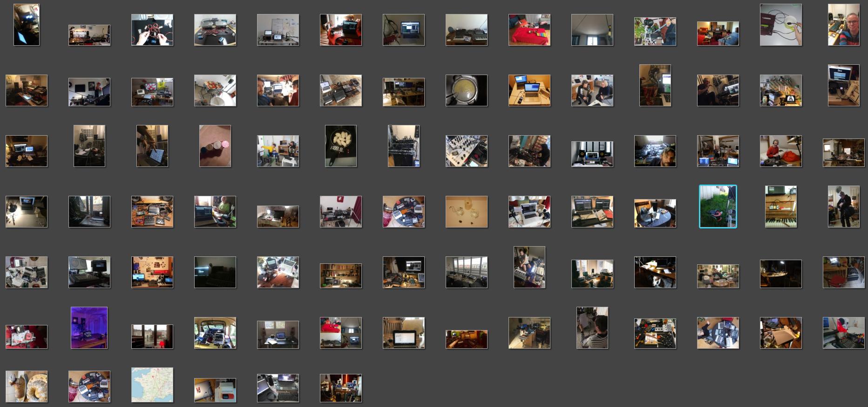Open the red blanket with xylophone photo

point(529,30)
